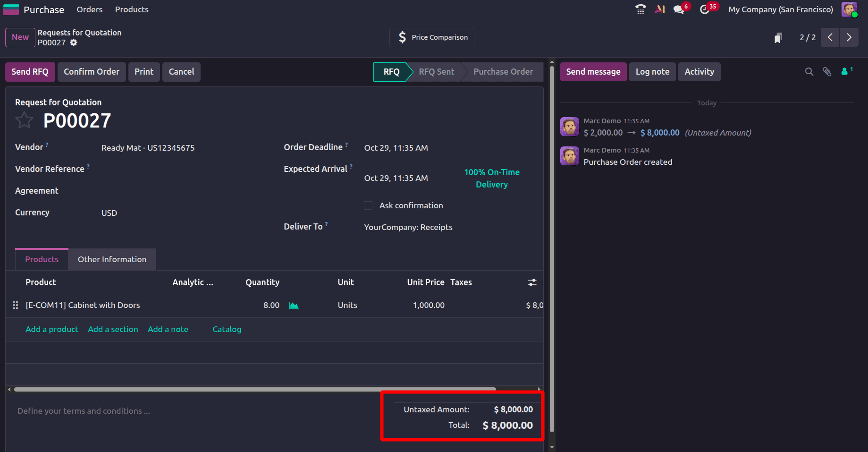This screenshot has height=452, width=868.
Task: Enable the Ask confirmation checkbox
Action: (368, 205)
